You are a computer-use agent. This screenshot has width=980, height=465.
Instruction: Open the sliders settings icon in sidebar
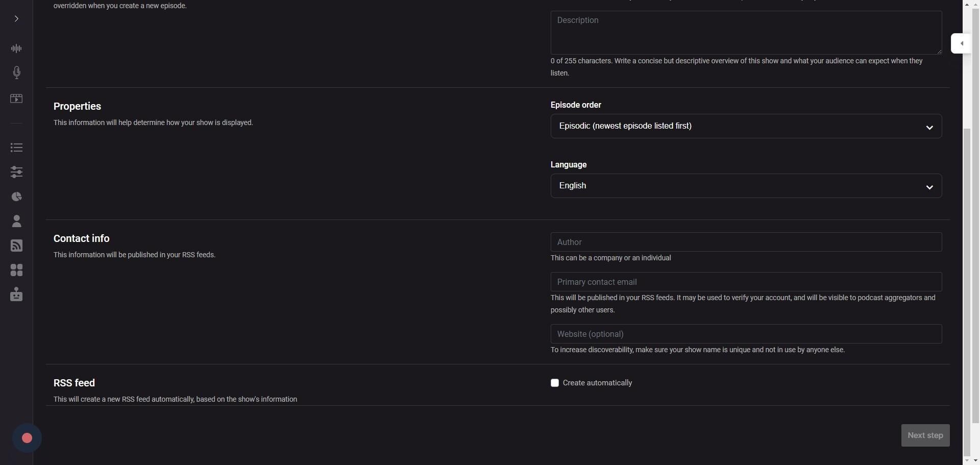click(16, 172)
